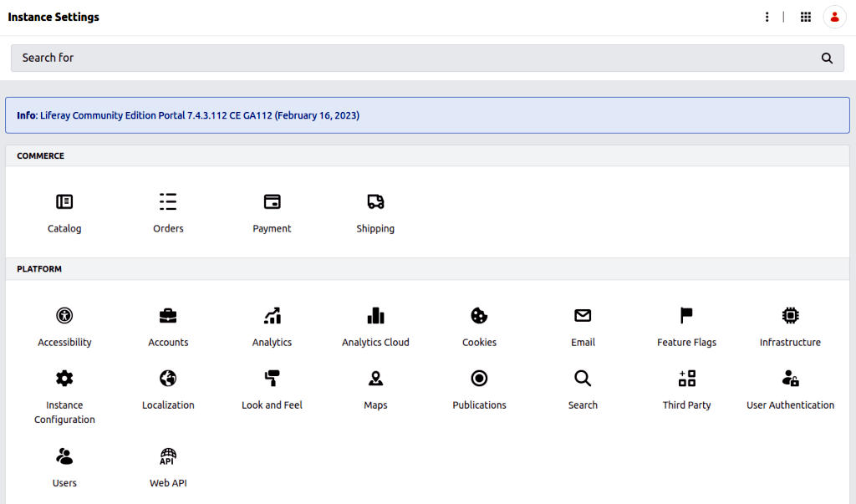Screen dimensions: 856x504
Task: Click the Payment text label
Action: (x=272, y=228)
